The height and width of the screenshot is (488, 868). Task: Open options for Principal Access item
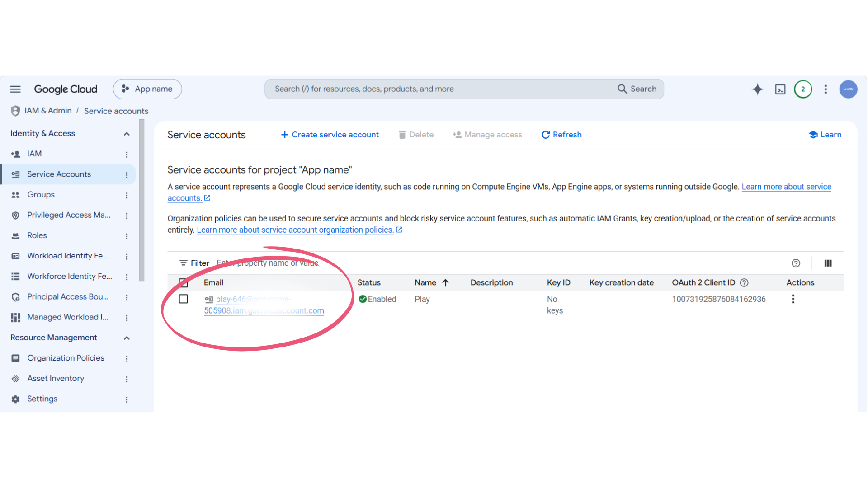tap(127, 297)
